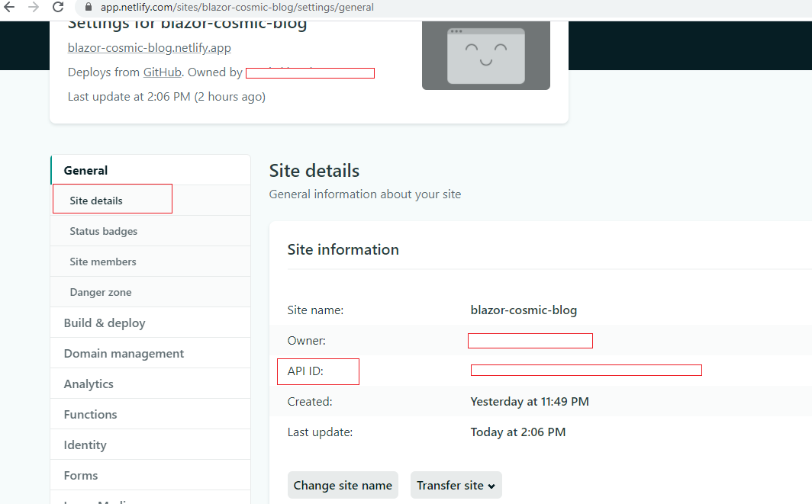The width and height of the screenshot is (812, 504).
Task: Click 'Last update at 2:06 PM' header text
Action: coord(166,97)
